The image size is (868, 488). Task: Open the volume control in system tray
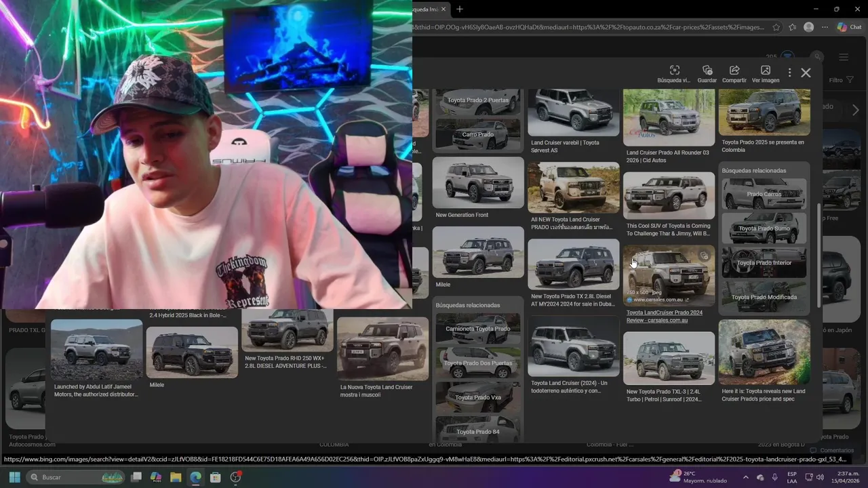[820, 477]
